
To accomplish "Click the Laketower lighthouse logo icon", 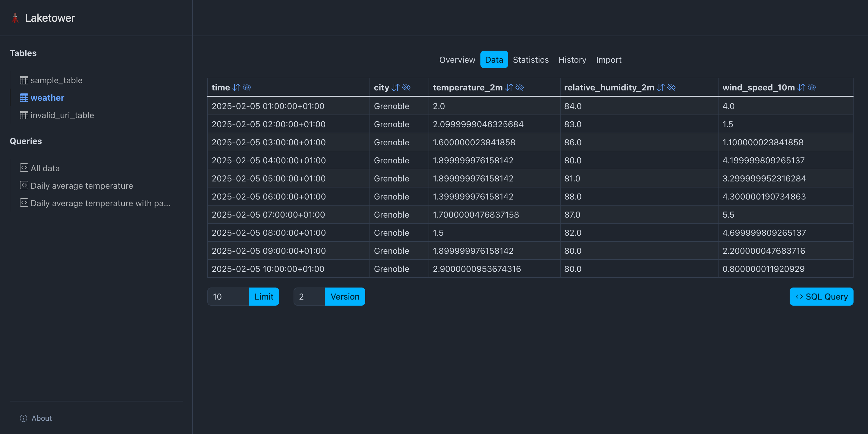I will point(15,17).
